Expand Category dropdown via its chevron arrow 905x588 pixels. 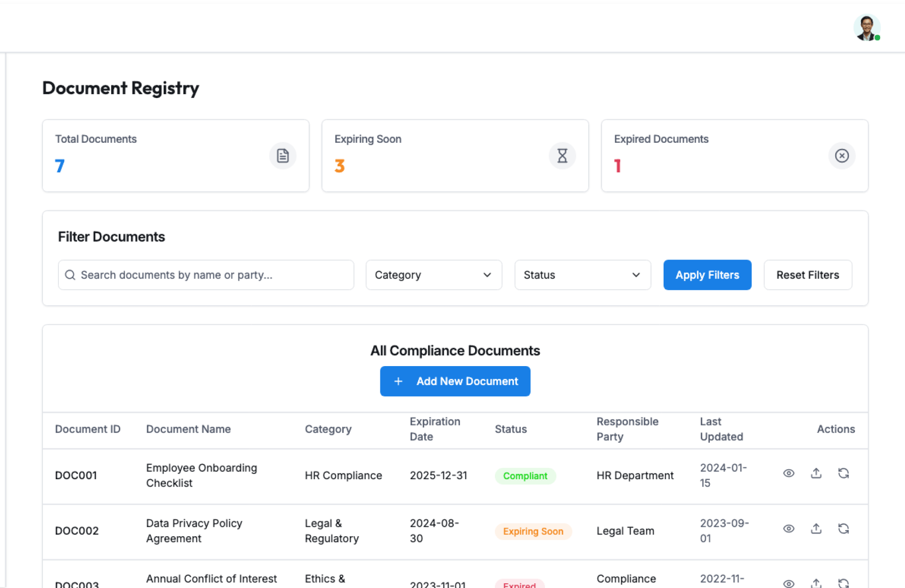487,275
